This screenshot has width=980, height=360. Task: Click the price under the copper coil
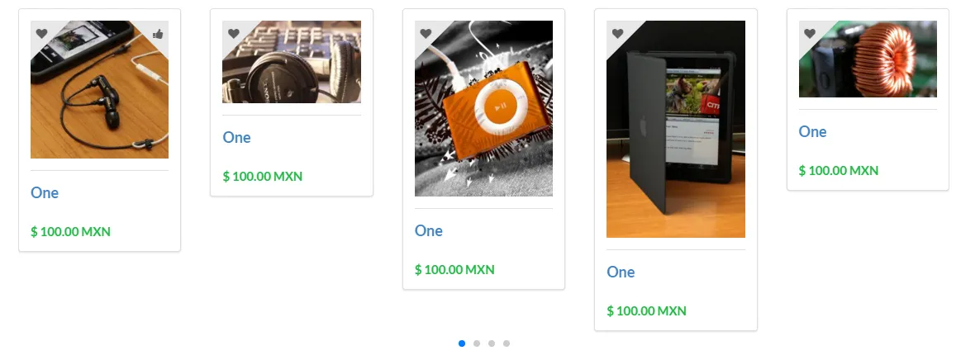[839, 171]
